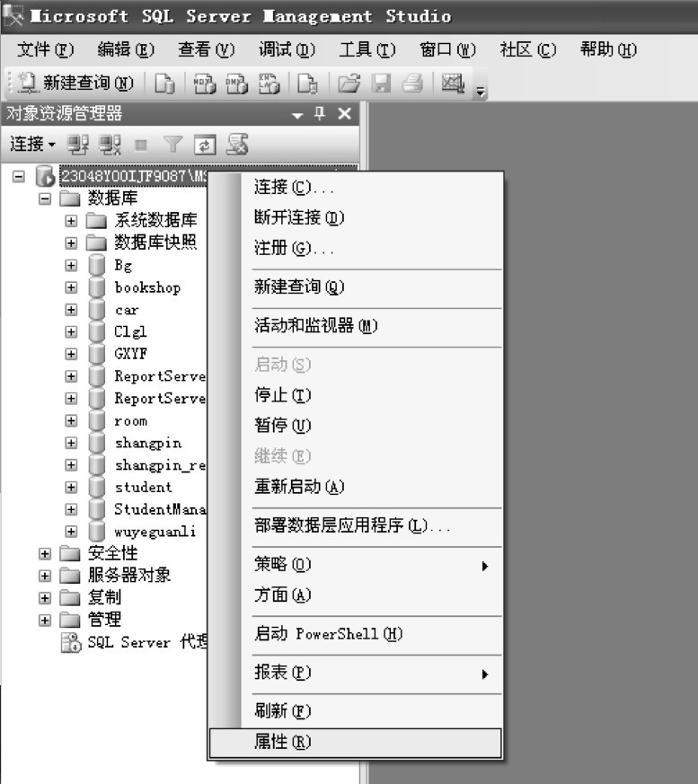Expand the 安全性 folder
The height and width of the screenshot is (784, 698).
click(x=45, y=554)
